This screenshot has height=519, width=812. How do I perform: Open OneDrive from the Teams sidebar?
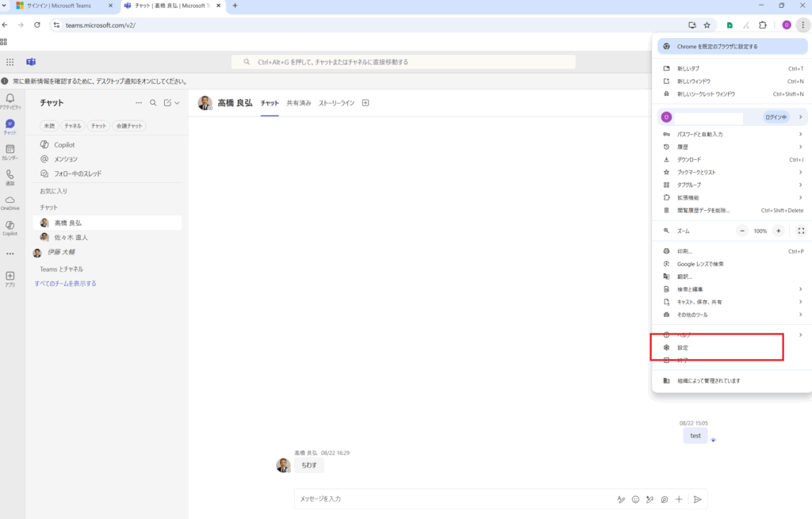(10, 203)
